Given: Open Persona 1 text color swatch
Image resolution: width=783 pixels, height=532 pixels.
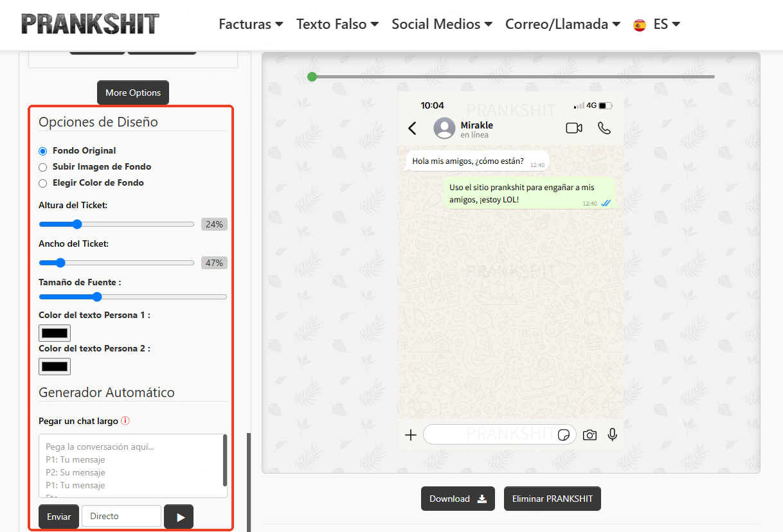Looking at the screenshot, I should pyautogui.click(x=55, y=333).
